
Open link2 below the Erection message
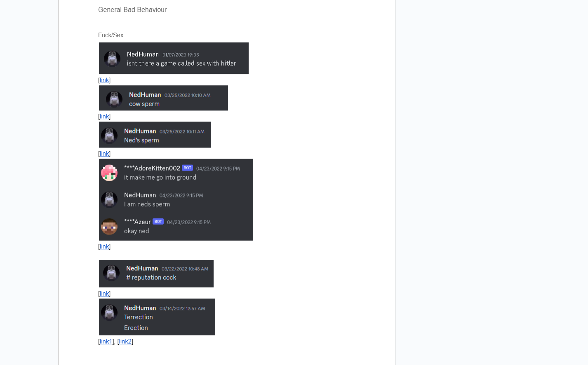pyautogui.click(x=125, y=341)
